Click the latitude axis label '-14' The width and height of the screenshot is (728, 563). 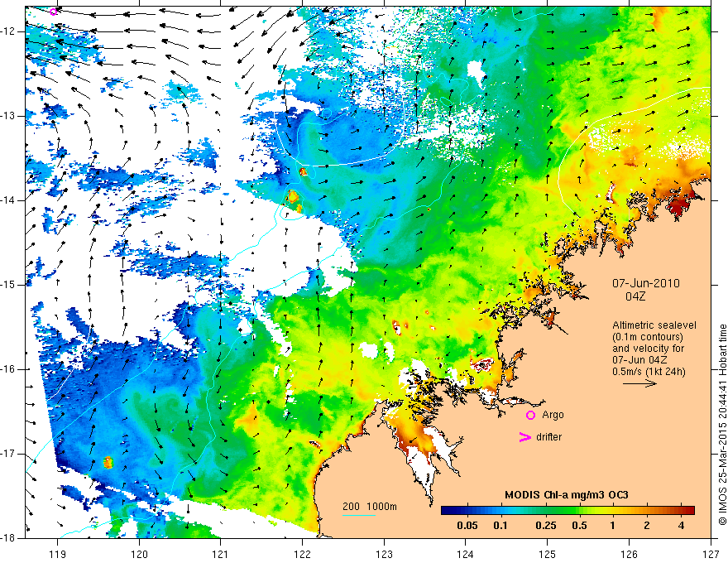pyautogui.click(x=9, y=200)
